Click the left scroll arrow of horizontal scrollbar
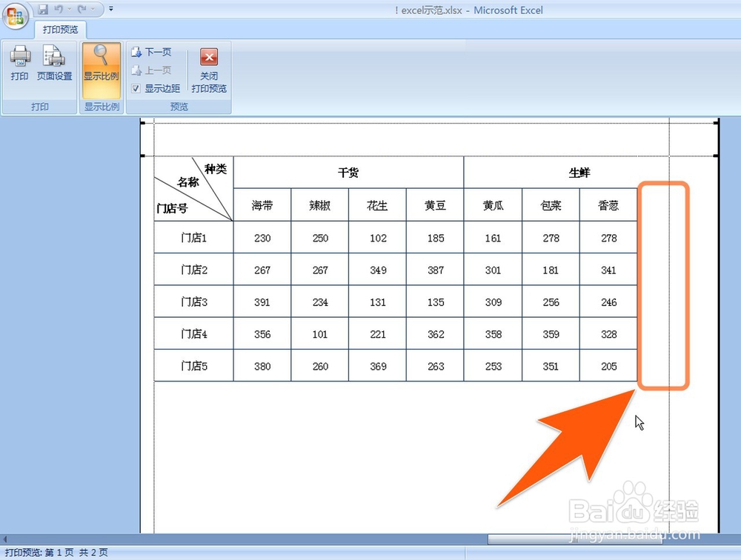Image resolution: width=741 pixels, height=560 pixels. click(4, 539)
